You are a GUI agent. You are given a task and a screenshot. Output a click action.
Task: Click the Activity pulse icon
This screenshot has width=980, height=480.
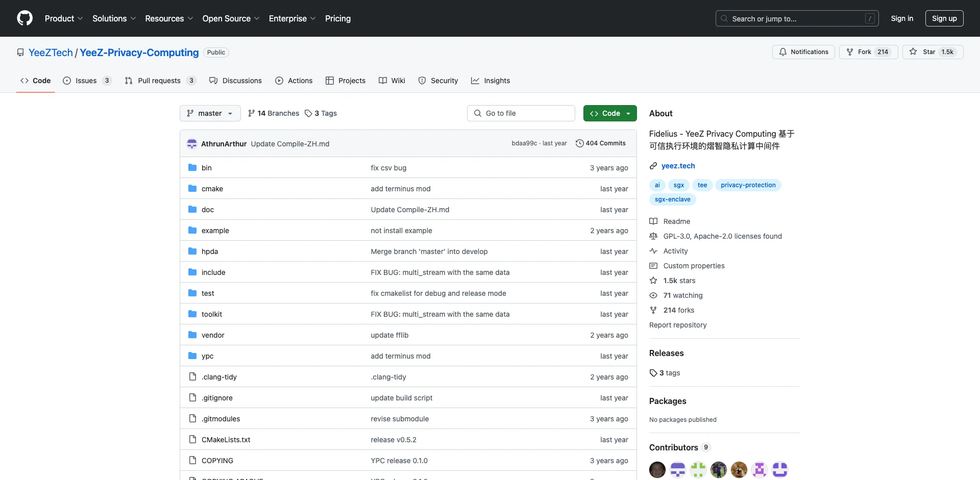coord(653,251)
